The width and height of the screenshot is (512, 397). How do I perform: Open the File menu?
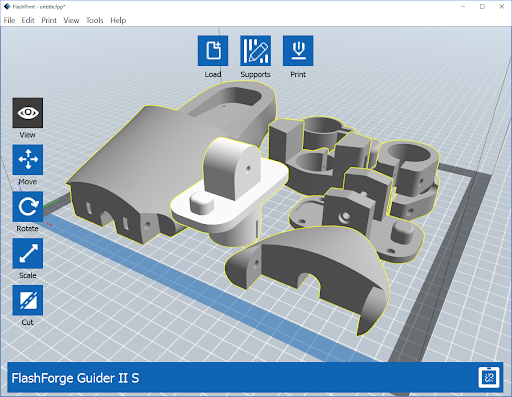coord(9,20)
